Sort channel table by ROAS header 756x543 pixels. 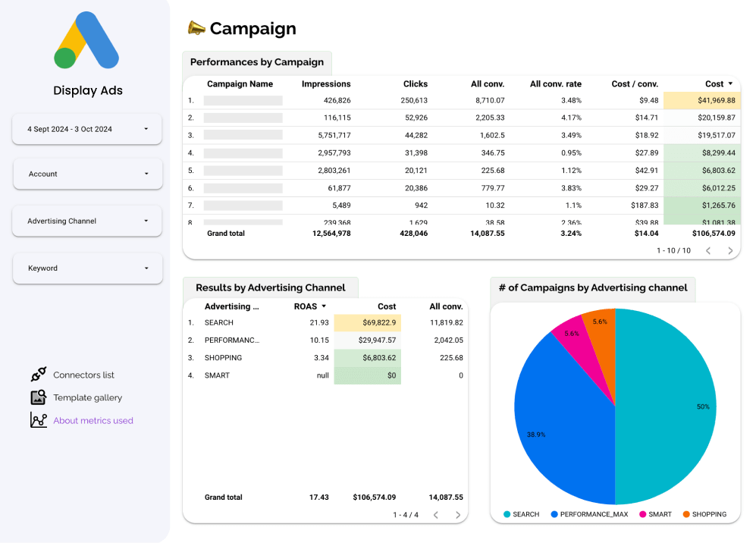pyautogui.click(x=306, y=306)
